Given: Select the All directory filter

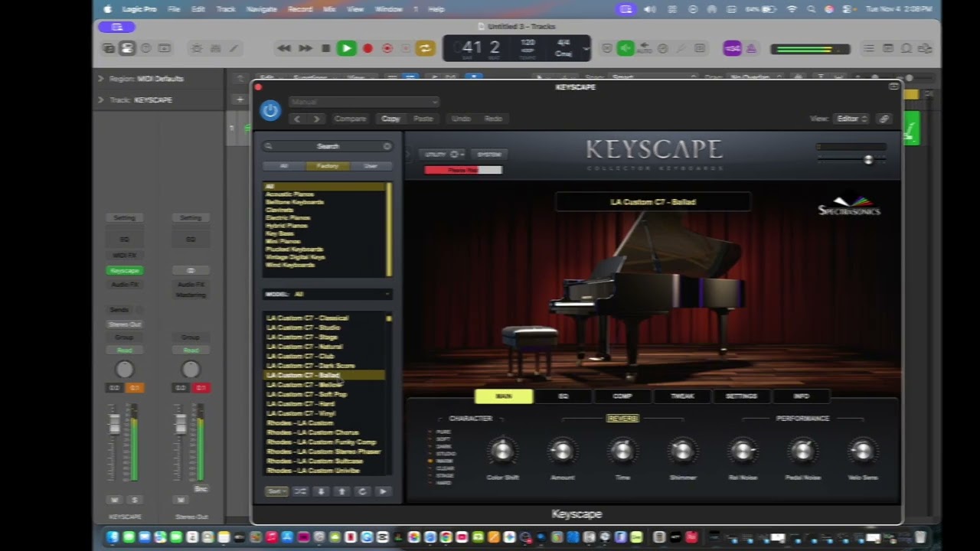Looking at the screenshot, I should point(284,166).
